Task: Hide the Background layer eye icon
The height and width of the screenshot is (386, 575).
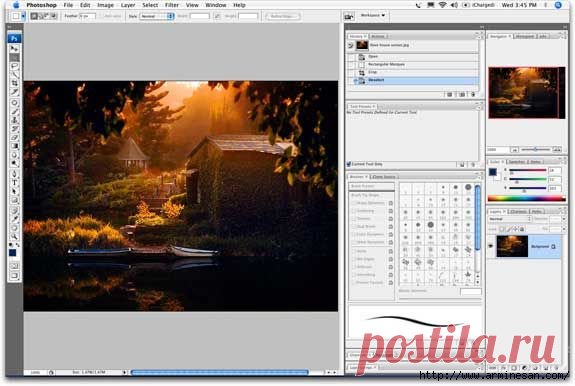Action: pos(491,246)
